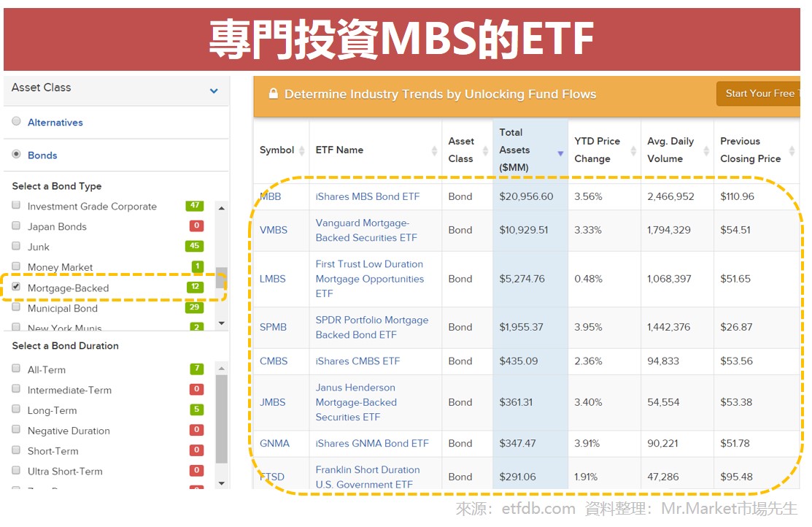
Task: Uncheck the Mortgage-Backed checkbox
Action: pyautogui.click(x=16, y=287)
